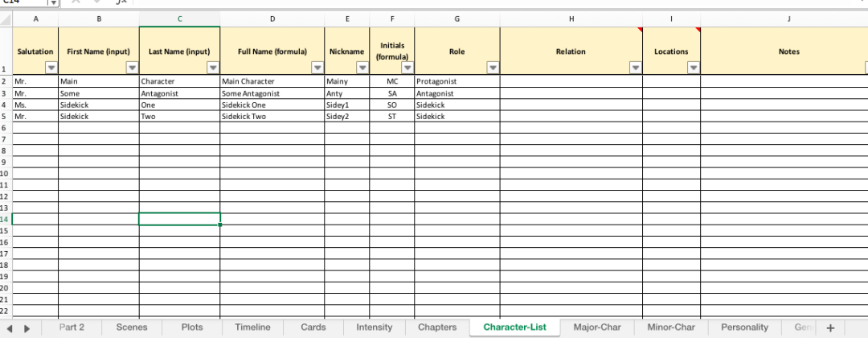Viewport: 868px width, 338px height.
Task: Select row 2 header
Action: [x=6, y=81]
